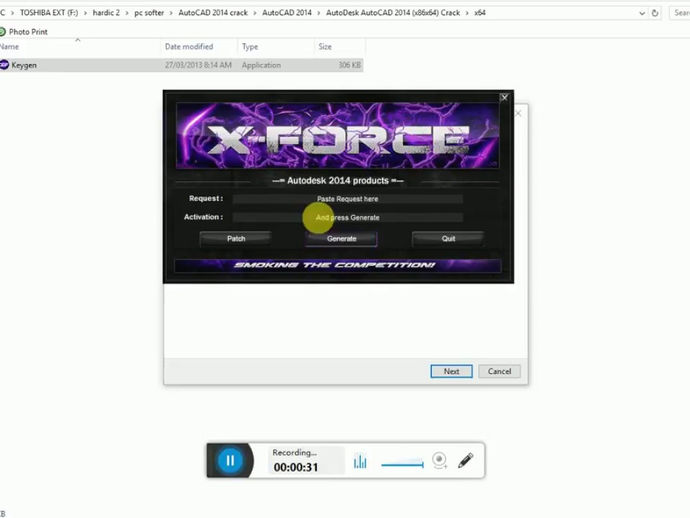Sort by Date modified column
The height and width of the screenshot is (518, 690).
coord(199,47)
